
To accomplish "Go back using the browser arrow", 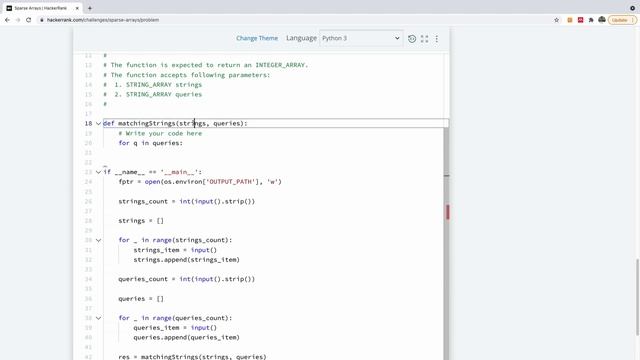I will [7, 20].
